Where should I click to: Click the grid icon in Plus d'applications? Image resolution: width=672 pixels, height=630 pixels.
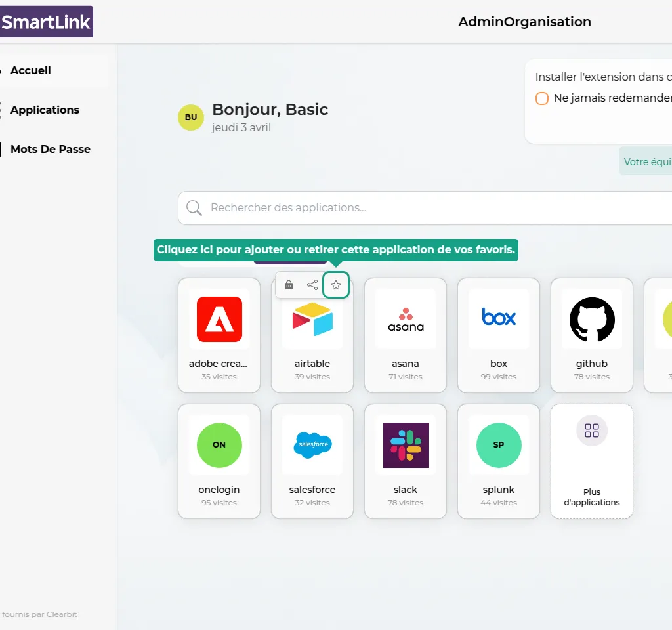[592, 430]
